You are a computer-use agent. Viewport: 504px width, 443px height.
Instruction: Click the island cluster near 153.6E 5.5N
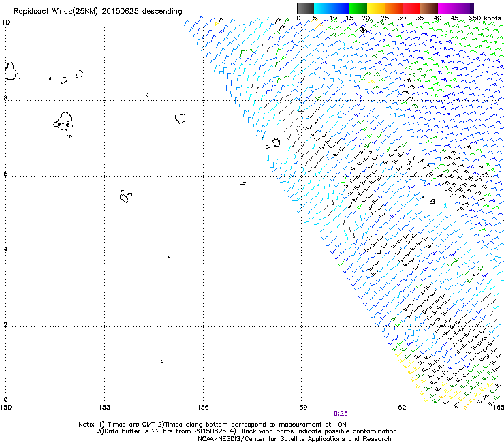click(125, 196)
